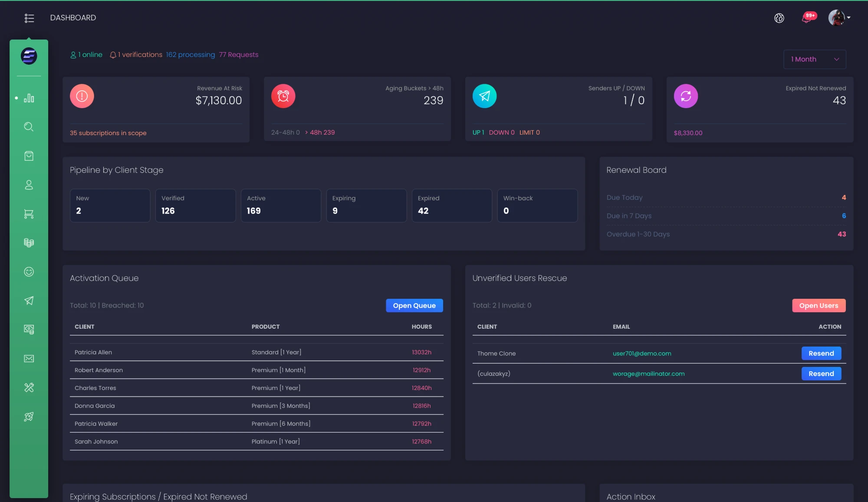
Task: Select the Charles Torres queue row
Action: point(256,388)
